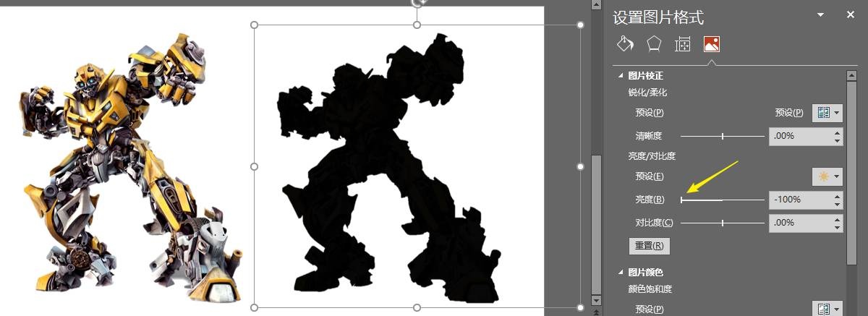Close the 设置图片格式 pane

[x=851, y=14]
